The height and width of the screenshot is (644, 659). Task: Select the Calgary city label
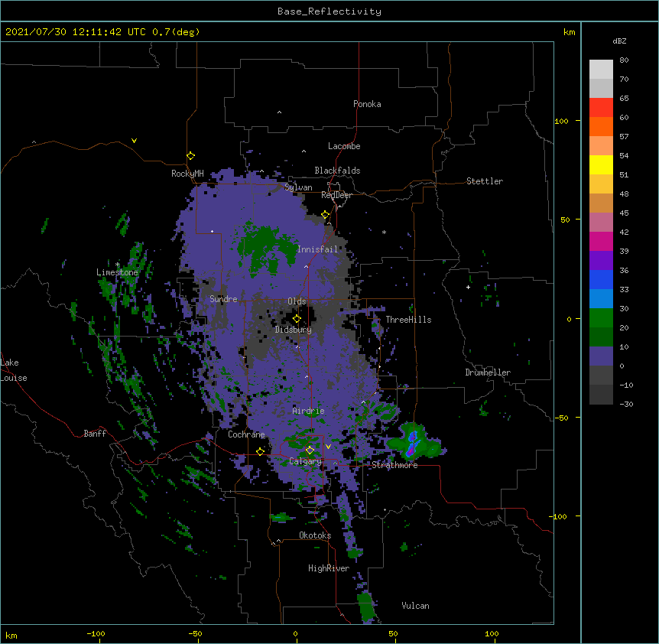tap(306, 461)
